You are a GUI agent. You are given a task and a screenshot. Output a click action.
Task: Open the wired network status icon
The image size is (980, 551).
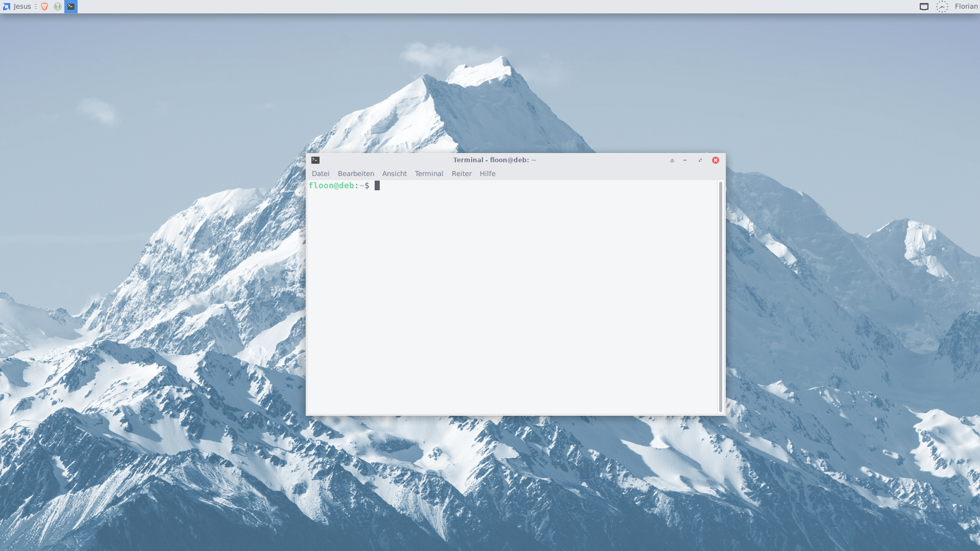pyautogui.click(x=924, y=7)
